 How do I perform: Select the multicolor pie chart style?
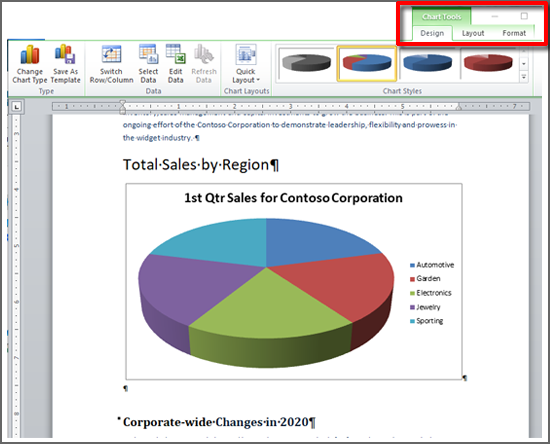tap(367, 63)
